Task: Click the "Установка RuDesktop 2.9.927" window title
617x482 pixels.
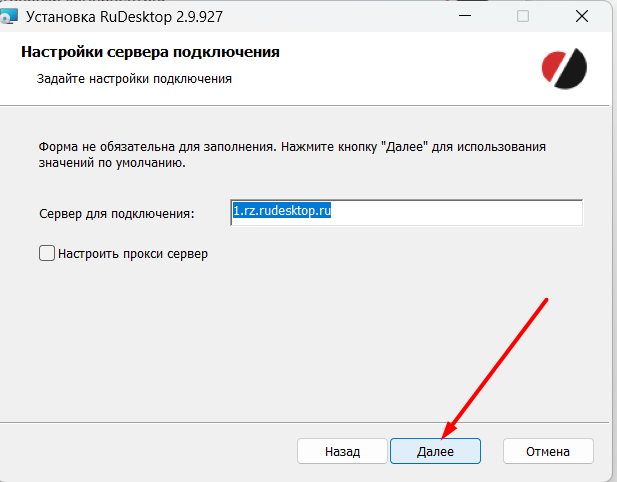Action: tap(124, 17)
